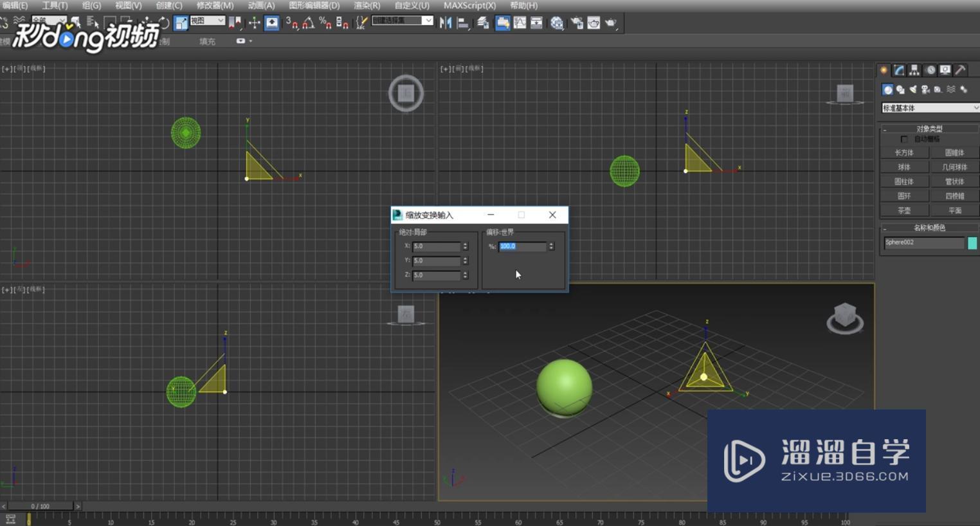Collapse the 对象类型 rollout
The height and width of the screenshot is (526, 980).
(929, 129)
